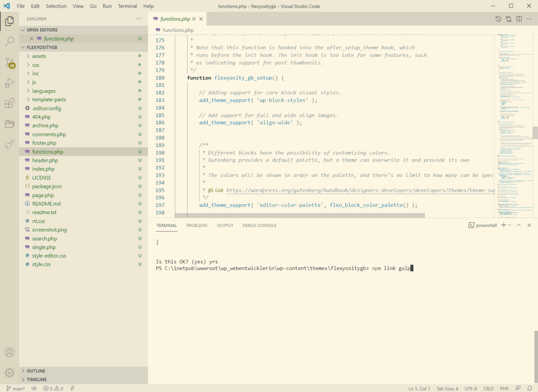Click the Visual Studio Code logo icon

(7, 6)
